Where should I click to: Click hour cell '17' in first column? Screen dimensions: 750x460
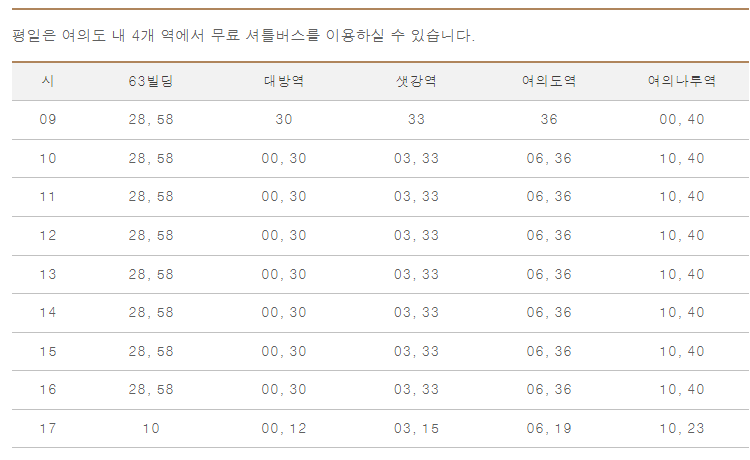[48, 428]
